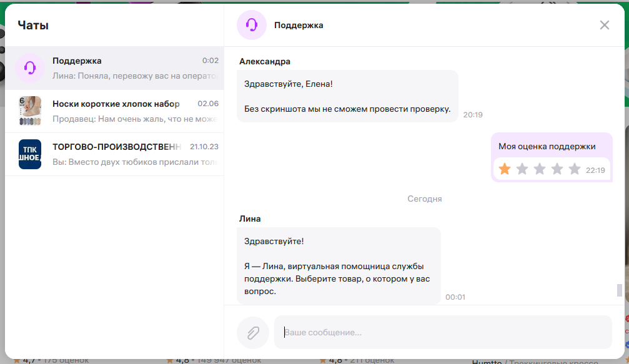Click the ТПК ШНОЕ seller logo
This screenshot has width=629, height=364.
click(x=31, y=154)
